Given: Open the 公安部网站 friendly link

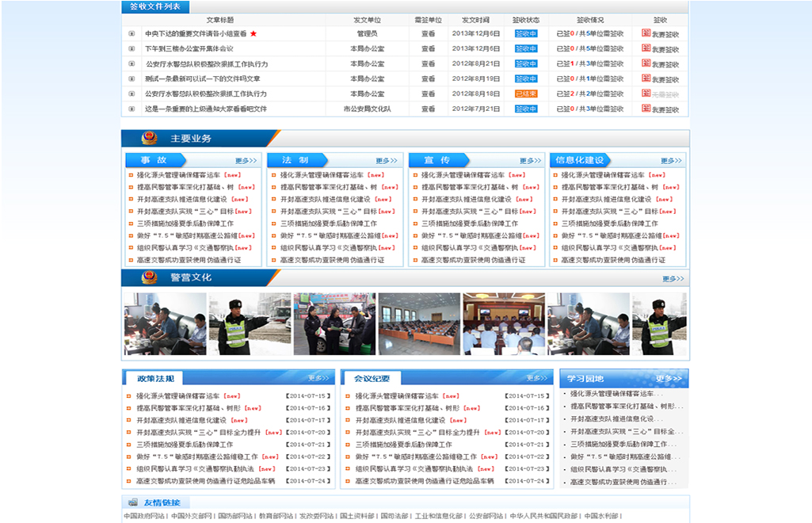Looking at the screenshot, I should (486, 516).
